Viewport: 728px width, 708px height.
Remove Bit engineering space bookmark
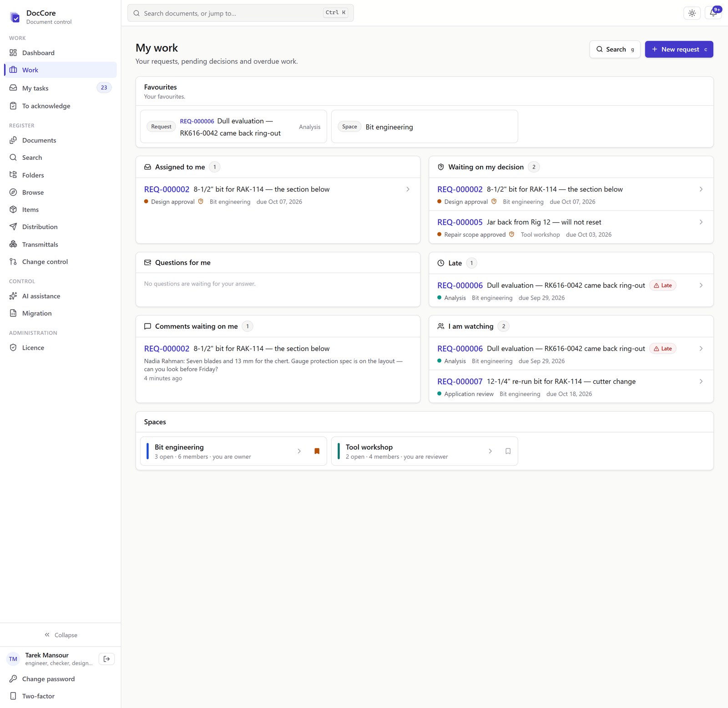tap(317, 451)
